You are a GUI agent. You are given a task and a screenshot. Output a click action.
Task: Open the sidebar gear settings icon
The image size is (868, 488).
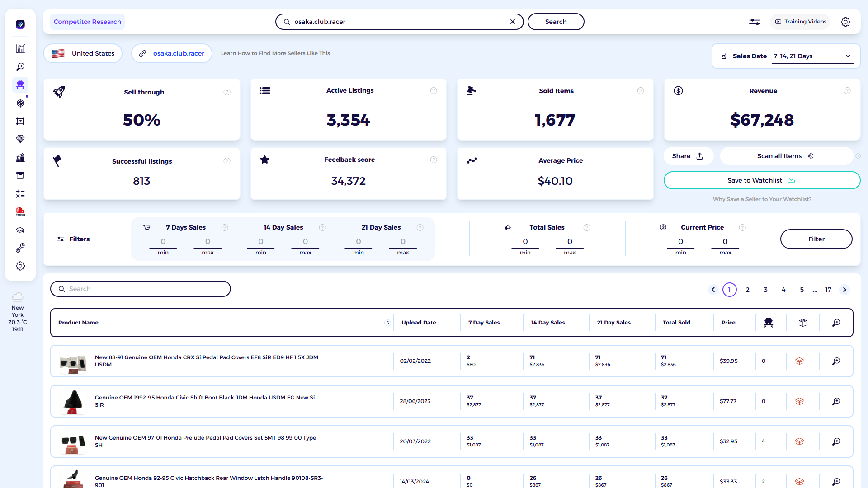coord(20,266)
